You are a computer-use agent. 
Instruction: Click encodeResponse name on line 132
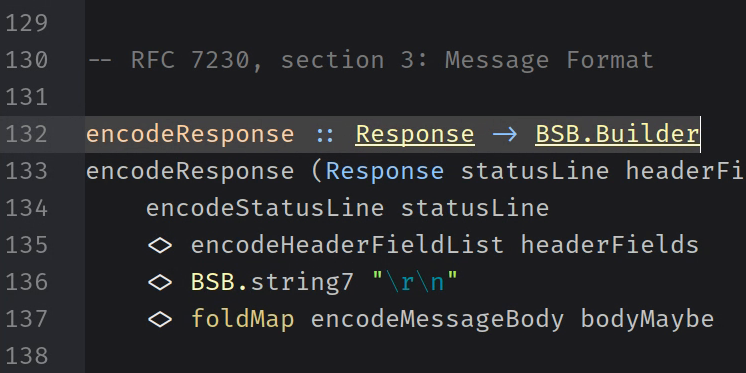(190, 135)
